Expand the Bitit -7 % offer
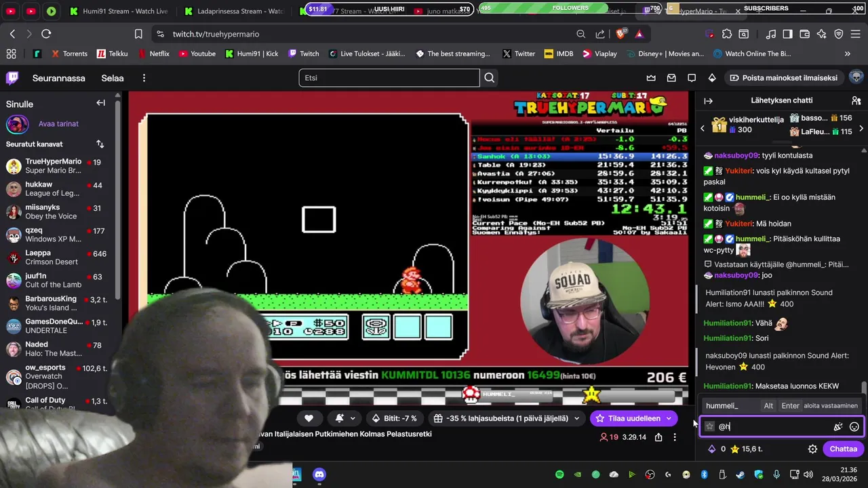868x488 pixels. pos(395,418)
